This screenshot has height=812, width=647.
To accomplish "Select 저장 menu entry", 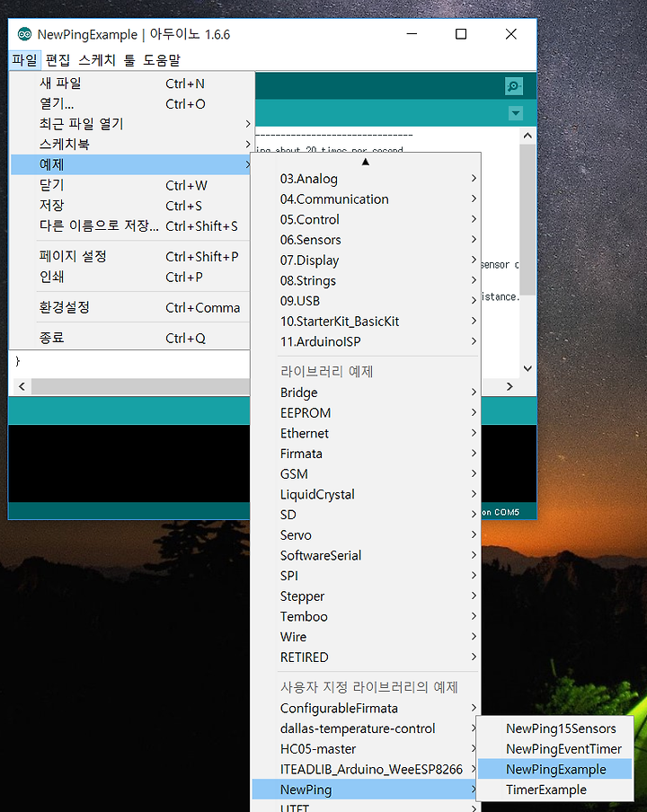I will tap(131, 206).
